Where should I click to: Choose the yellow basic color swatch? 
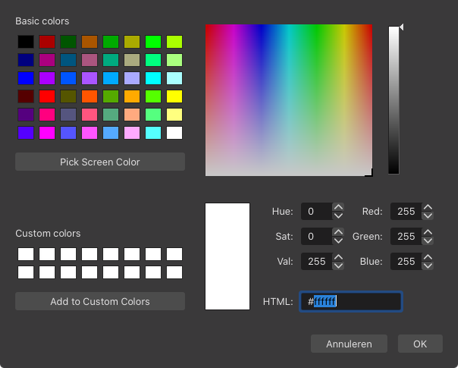174,96
